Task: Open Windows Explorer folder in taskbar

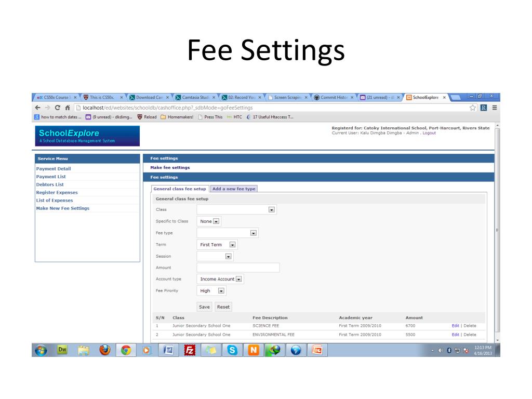Action: 84,350
